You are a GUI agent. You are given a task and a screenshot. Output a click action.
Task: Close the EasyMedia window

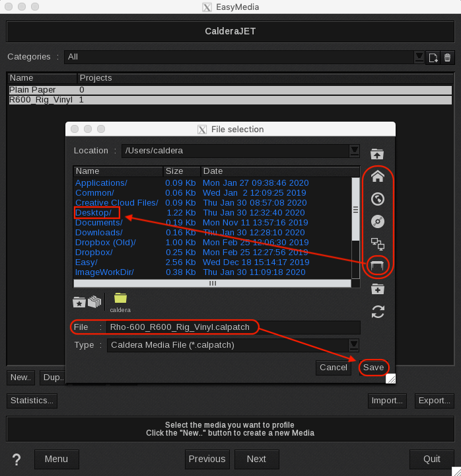(9, 7)
